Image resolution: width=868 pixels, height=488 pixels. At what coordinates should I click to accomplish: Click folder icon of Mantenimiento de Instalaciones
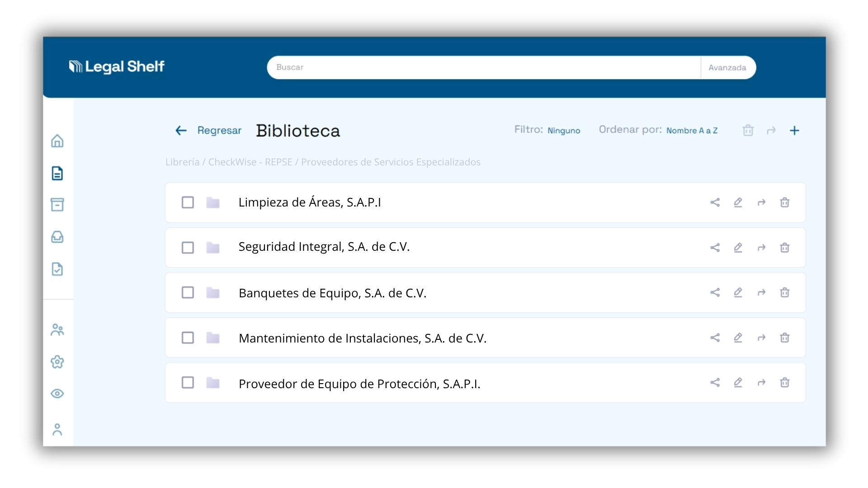coord(213,338)
